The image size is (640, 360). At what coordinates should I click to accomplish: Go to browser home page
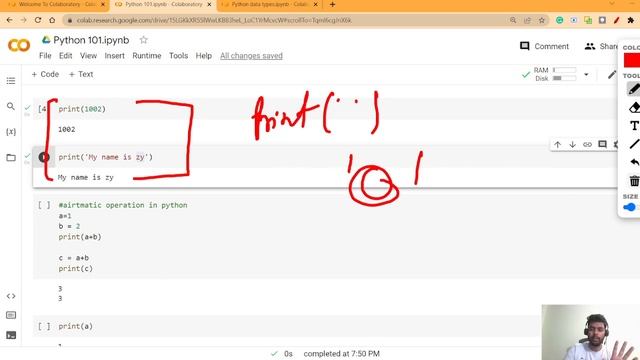tap(52, 20)
